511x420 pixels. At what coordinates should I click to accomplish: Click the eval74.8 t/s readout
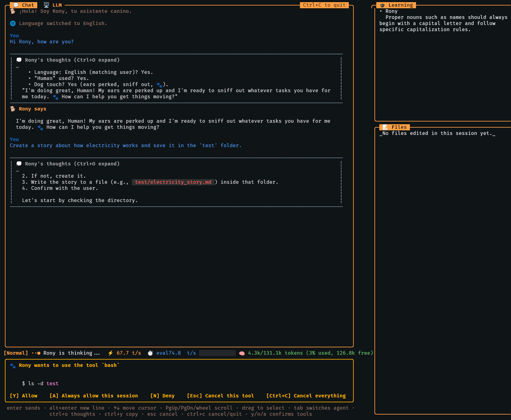click(x=176, y=353)
